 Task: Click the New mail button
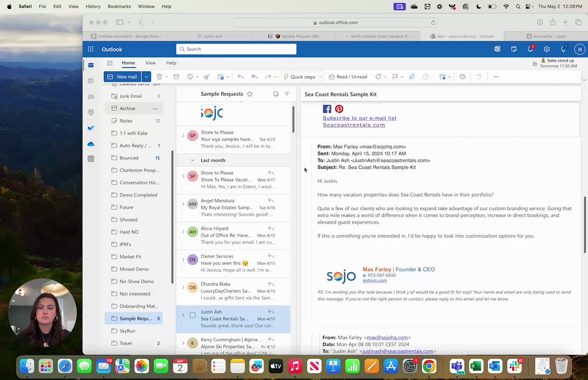pyautogui.click(x=122, y=77)
